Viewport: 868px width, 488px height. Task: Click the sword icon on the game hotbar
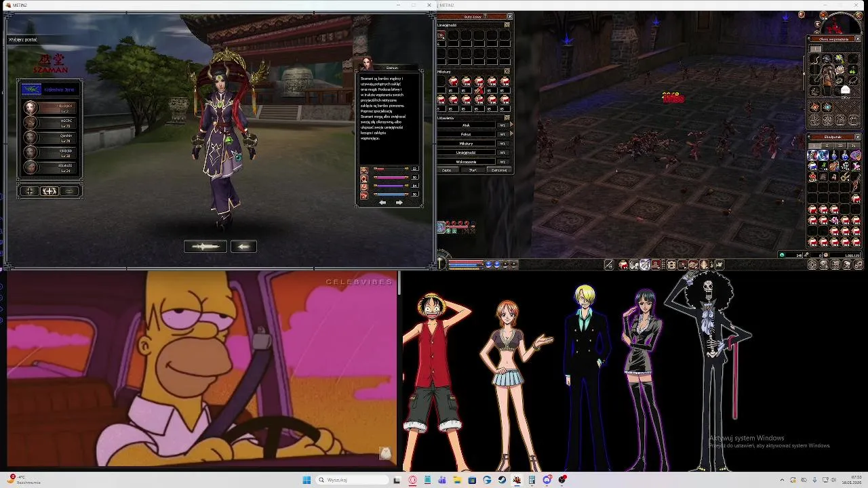tap(609, 264)
